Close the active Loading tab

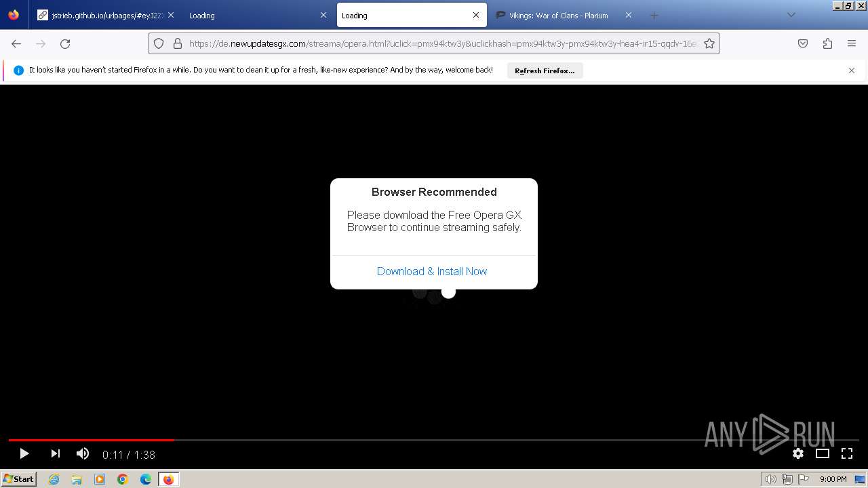(x=476, y=15)
